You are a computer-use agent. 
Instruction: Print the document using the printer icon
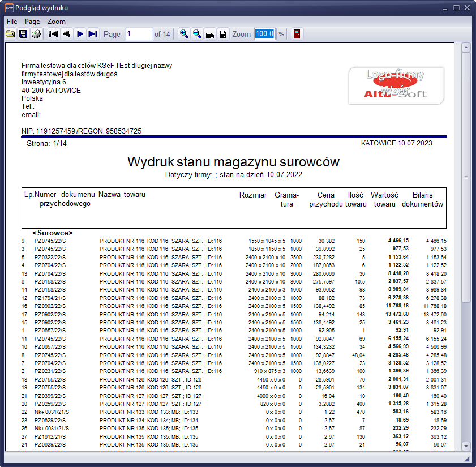36,34
